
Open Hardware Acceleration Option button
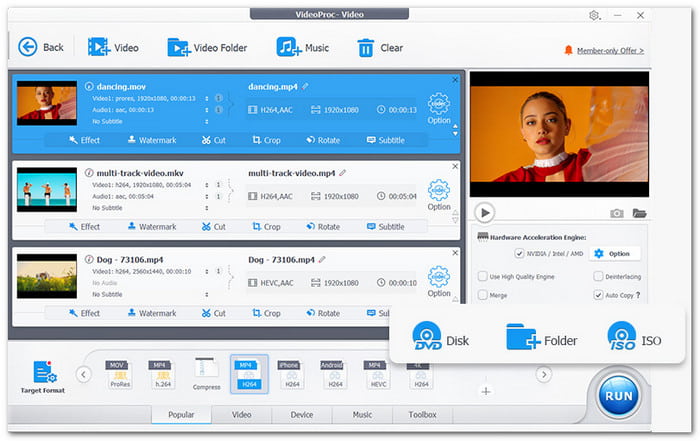pos(615,254)
